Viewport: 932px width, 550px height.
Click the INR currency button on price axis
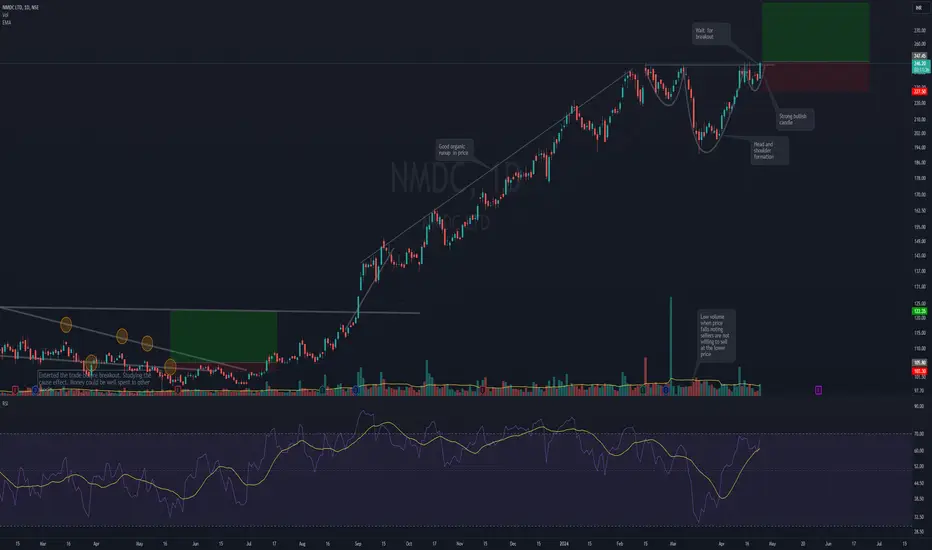click(x=919, y=8)
